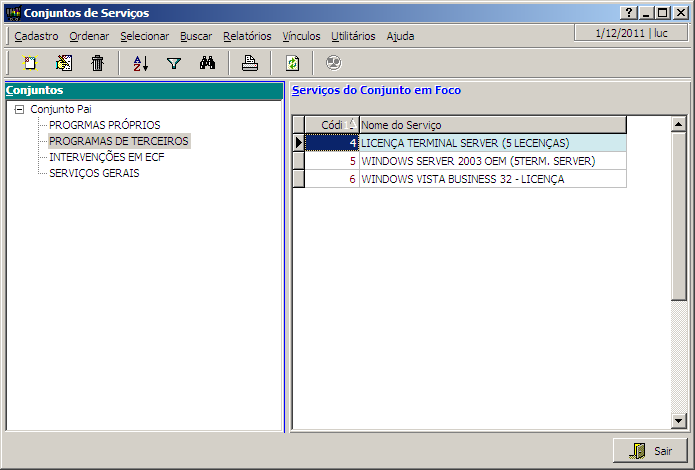Select PROGRMAS PRÓPRIOS in the tree

tap(104, 125)
